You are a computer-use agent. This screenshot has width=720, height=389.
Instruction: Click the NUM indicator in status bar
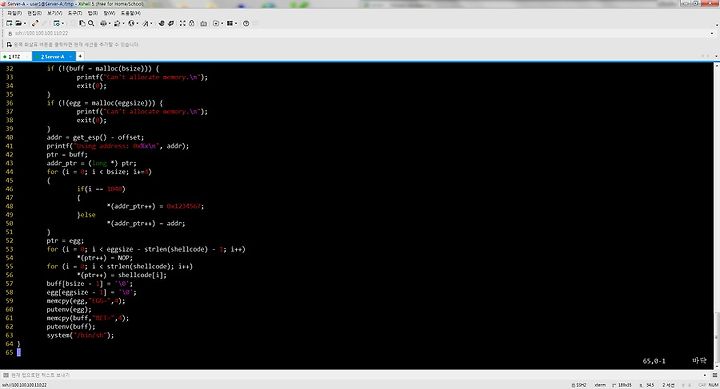(713, 385)
